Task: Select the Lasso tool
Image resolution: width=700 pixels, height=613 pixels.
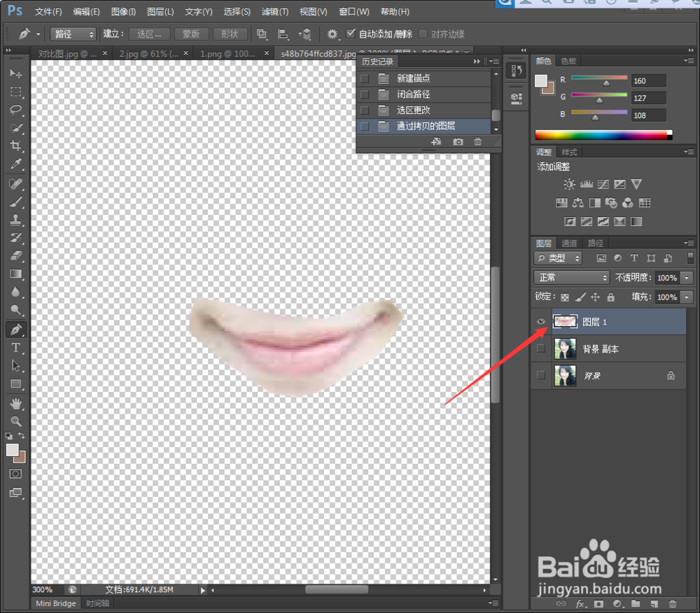Action: (x=15, y=110)
